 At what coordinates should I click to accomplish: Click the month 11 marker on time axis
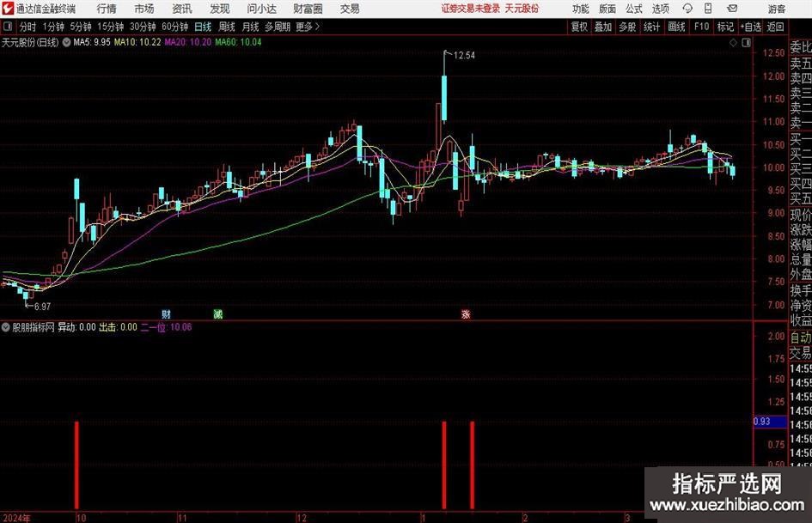[182, 517]
